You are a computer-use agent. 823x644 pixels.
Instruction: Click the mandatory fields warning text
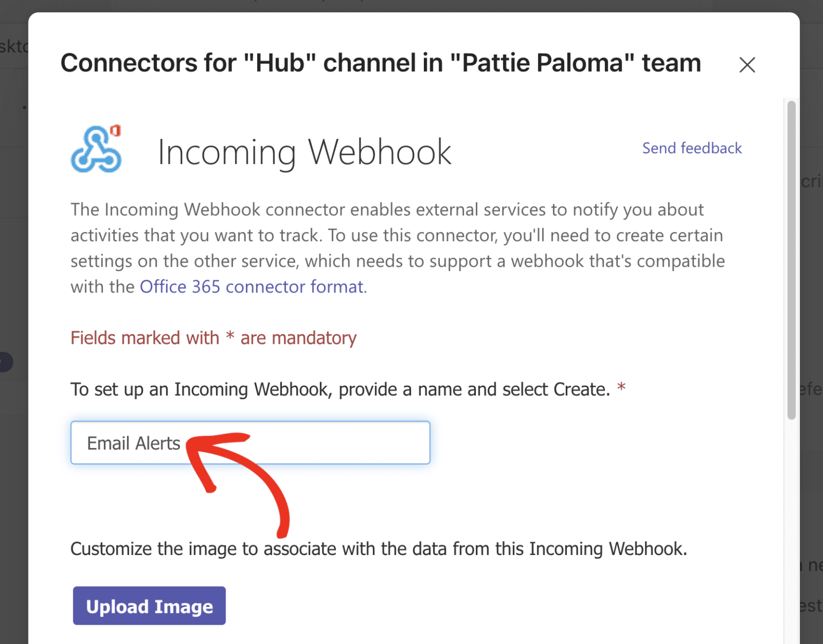tap(213, 338)
